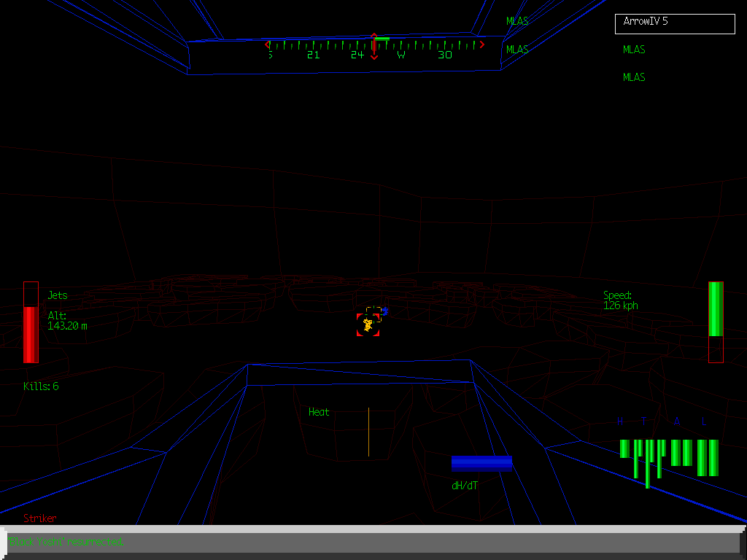Click the small blue marker beside the target
The width and height of the screenshot is (747, 560).
click(x=384, y=311)
